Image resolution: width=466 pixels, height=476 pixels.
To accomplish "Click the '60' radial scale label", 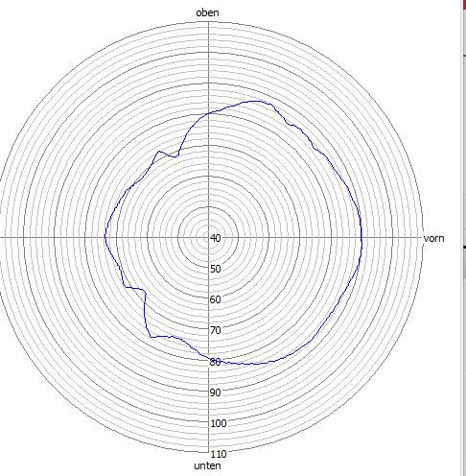I will (x=216, y=299).
